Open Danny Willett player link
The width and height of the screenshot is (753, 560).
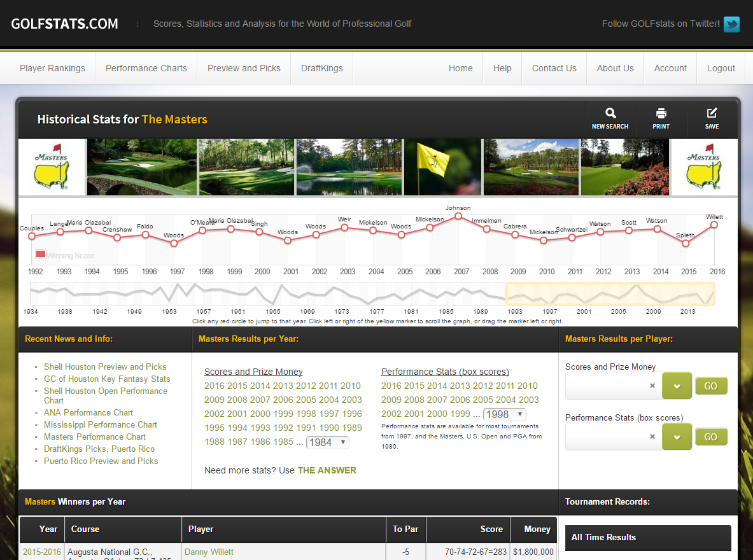(x=209, y=552)
